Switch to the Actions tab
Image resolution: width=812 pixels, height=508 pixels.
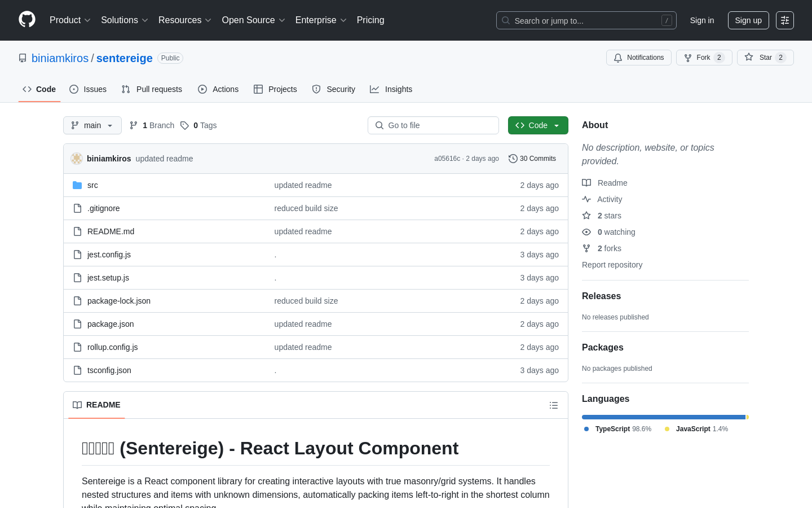218,89
